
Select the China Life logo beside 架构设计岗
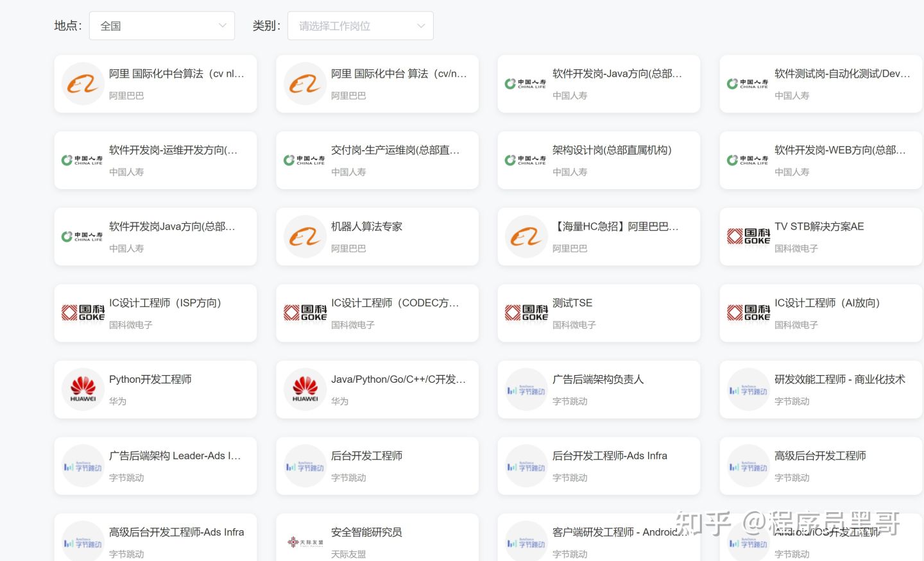[527, 160]
